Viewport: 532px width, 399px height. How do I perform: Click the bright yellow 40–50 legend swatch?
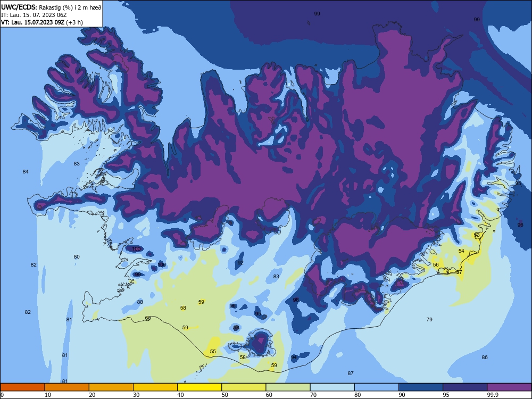[199, 387]
